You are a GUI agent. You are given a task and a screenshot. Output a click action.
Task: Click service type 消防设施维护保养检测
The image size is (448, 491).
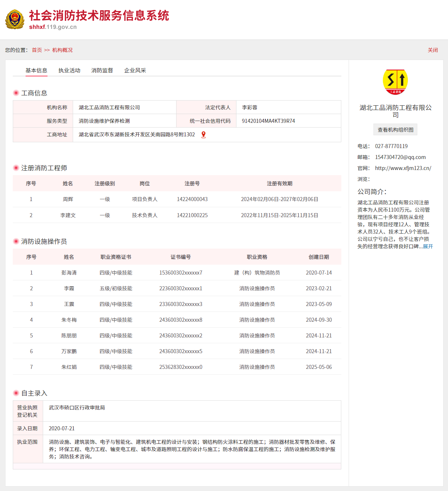(104, 121)
